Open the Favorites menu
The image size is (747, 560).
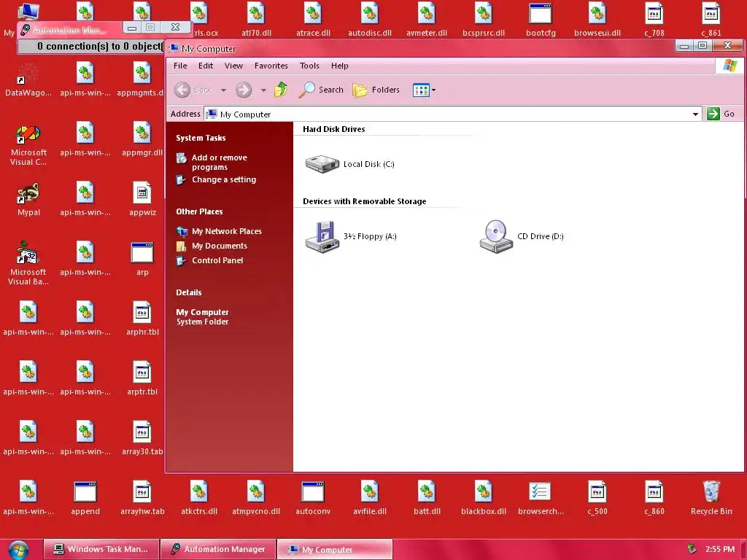click(271, 66)
